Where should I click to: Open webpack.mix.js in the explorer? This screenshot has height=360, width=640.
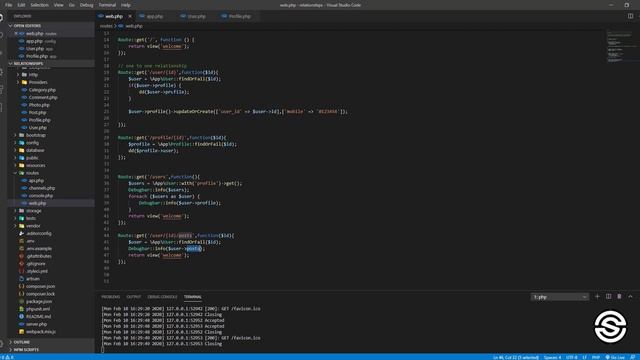tap(41, 331)
